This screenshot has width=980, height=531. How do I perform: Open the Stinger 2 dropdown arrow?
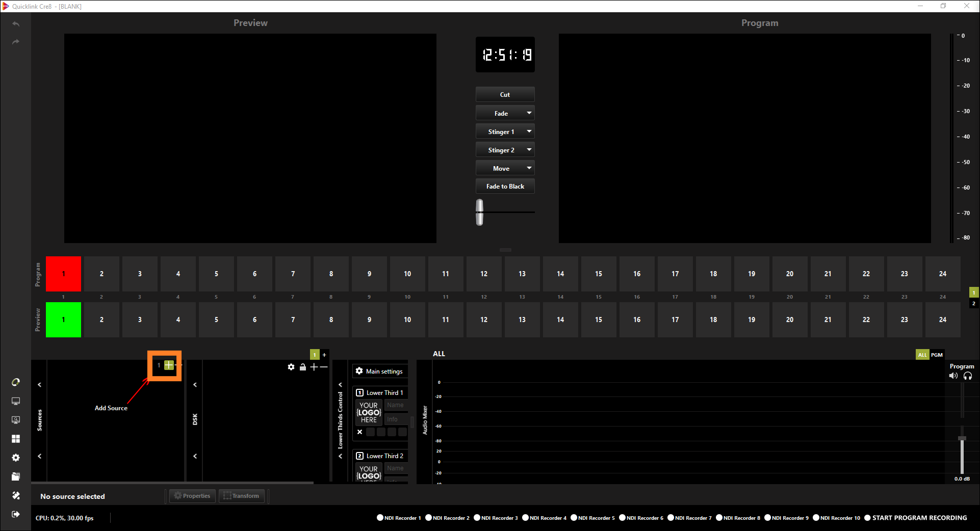coord(529,150)
